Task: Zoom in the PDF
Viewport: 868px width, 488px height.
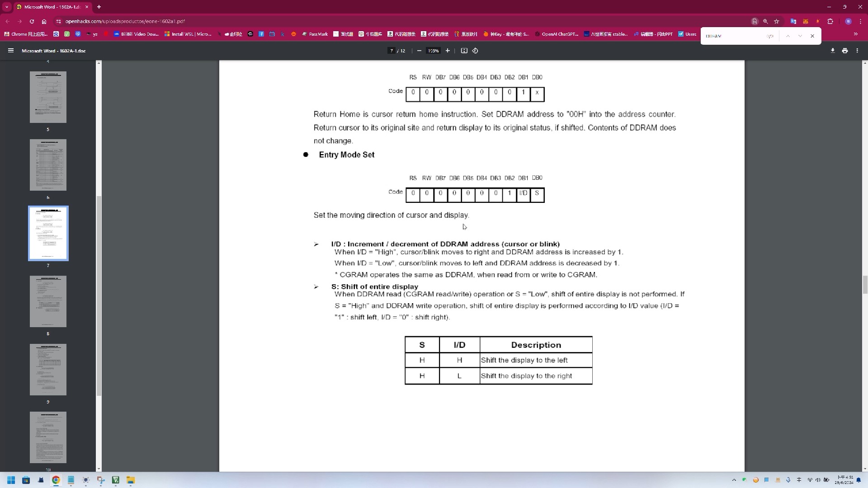Action: 448,51
